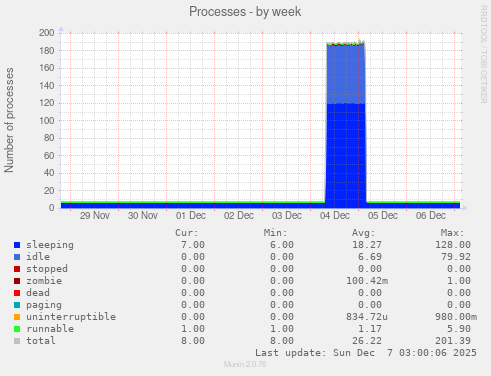Click the 'Avg:' column header
The width and height of the screenshot is (491, 376).
pos(364,233)
